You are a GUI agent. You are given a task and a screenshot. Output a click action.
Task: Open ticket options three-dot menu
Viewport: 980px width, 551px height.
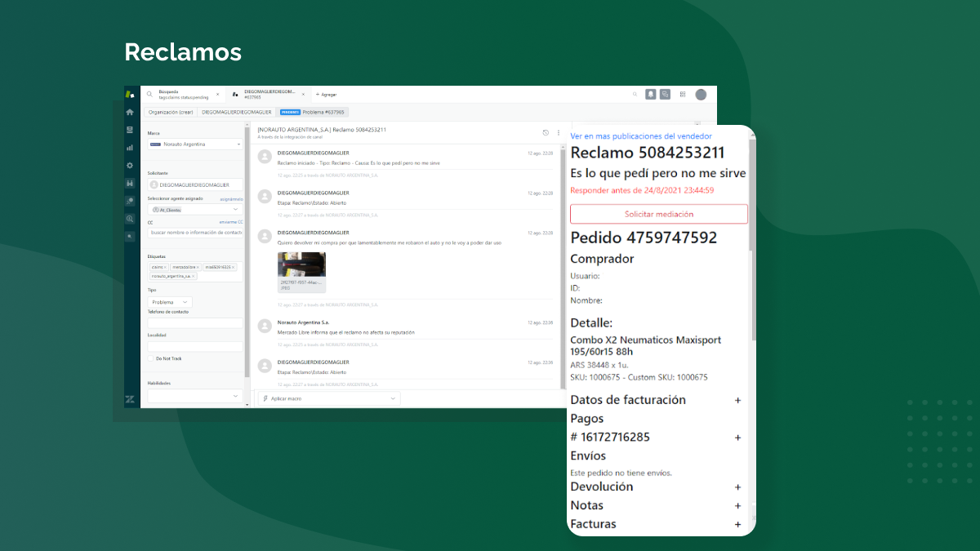(559, 132)
